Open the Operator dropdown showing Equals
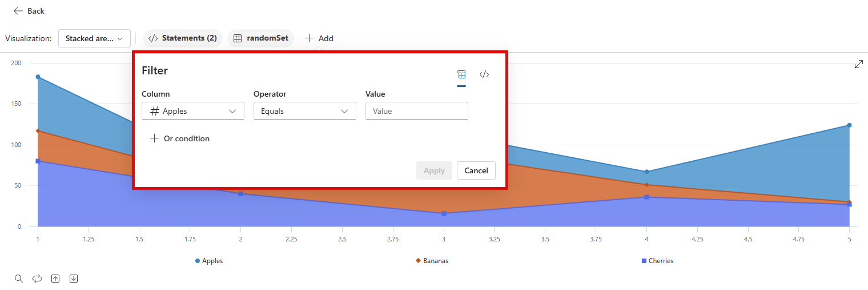Screen dimensions: 868x290 305,111
